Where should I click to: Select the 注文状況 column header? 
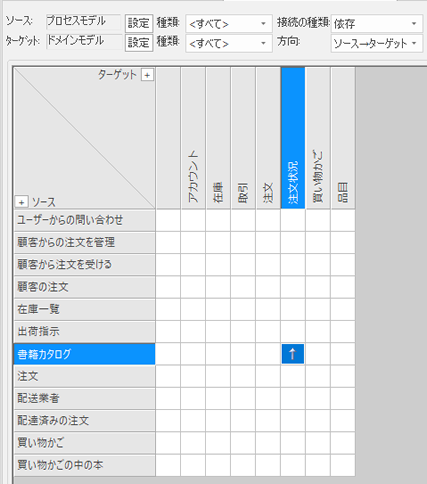(293, 138)
